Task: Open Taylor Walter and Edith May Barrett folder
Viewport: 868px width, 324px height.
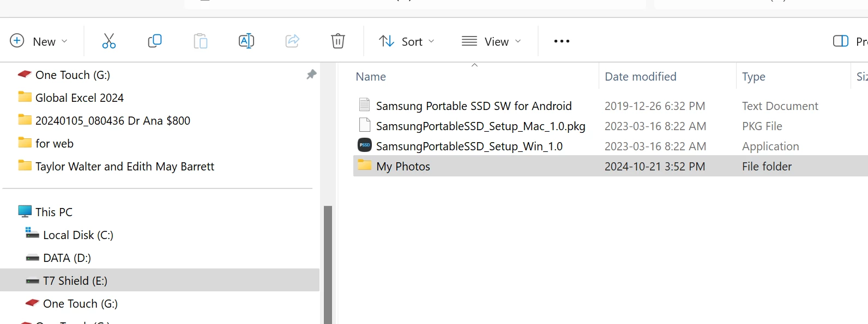Action: (x=125, y=167)
